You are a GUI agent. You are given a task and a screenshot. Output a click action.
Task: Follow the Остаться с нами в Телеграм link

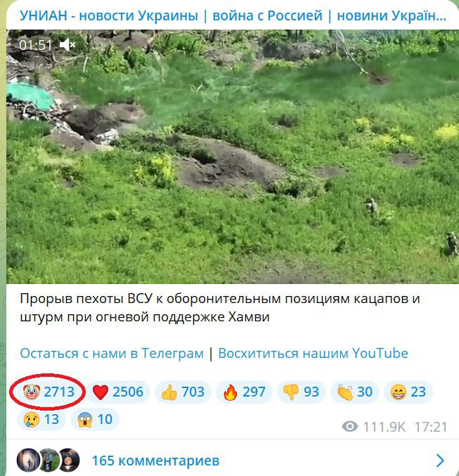(x=112, y=354)
